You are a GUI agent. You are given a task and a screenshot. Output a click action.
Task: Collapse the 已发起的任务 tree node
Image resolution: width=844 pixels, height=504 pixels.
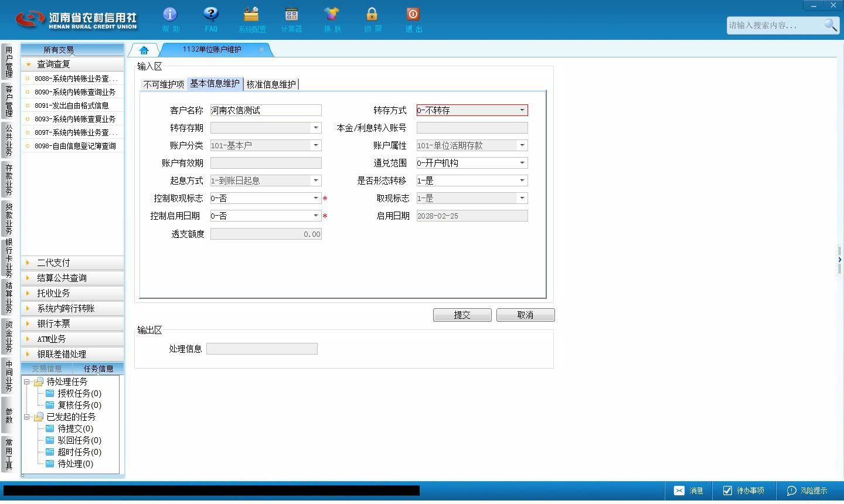[26, 417]
